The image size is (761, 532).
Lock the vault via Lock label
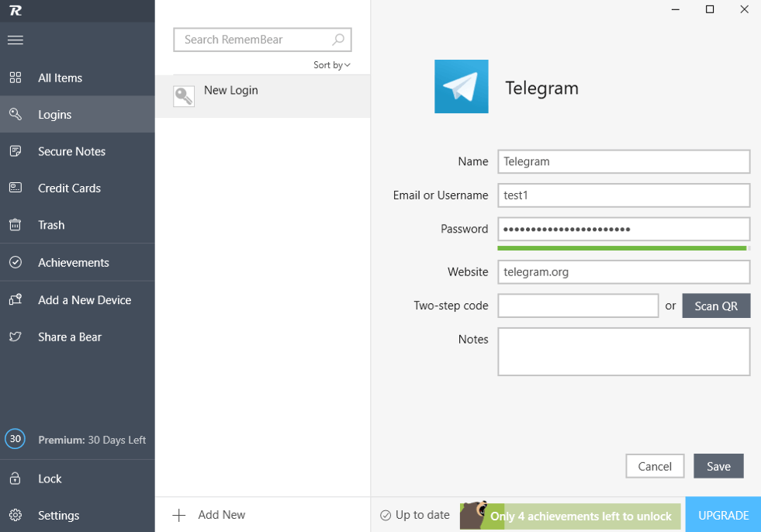coord(50,478)
